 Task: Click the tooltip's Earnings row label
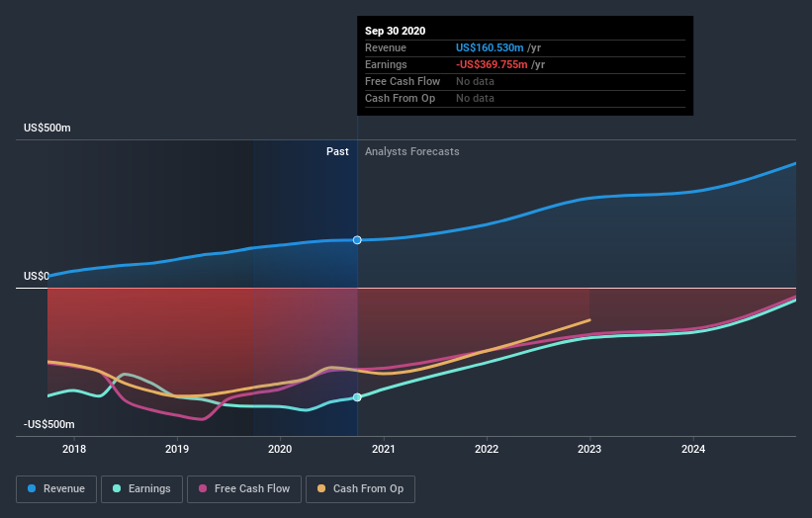coord(386,64)
